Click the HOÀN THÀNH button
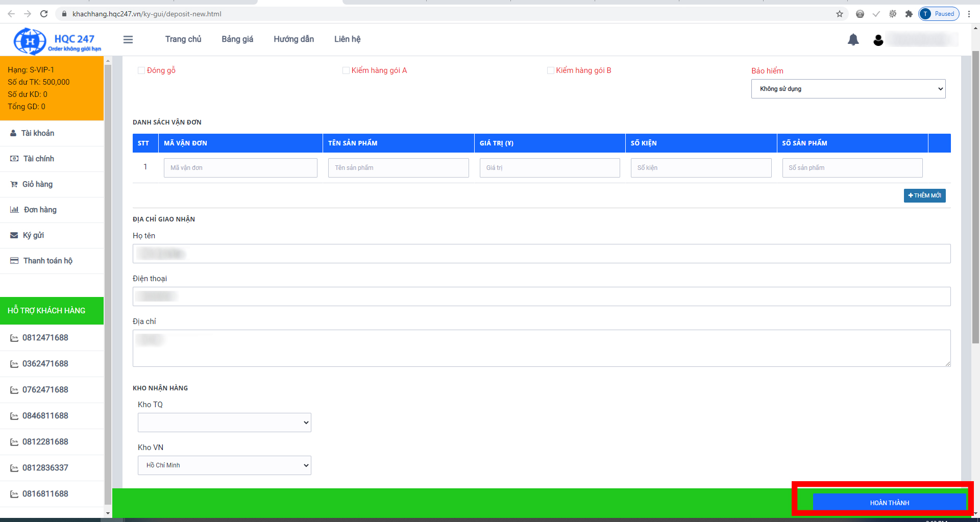The image size is (980, 522). click(x=890, y=503)
